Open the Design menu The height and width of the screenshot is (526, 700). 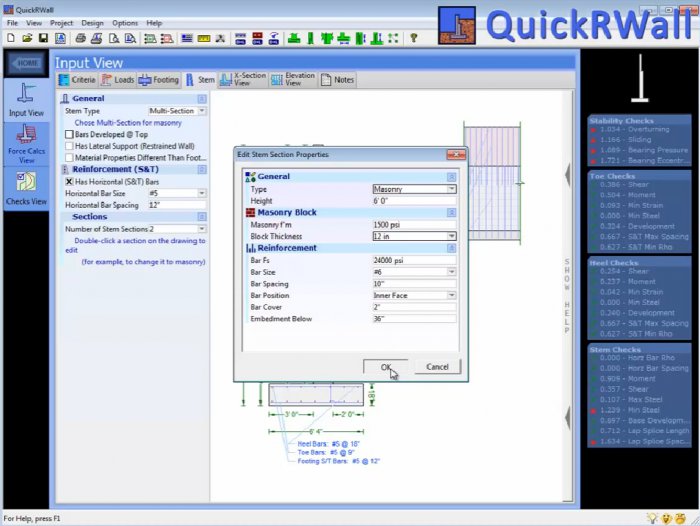[x=92, y=23]
